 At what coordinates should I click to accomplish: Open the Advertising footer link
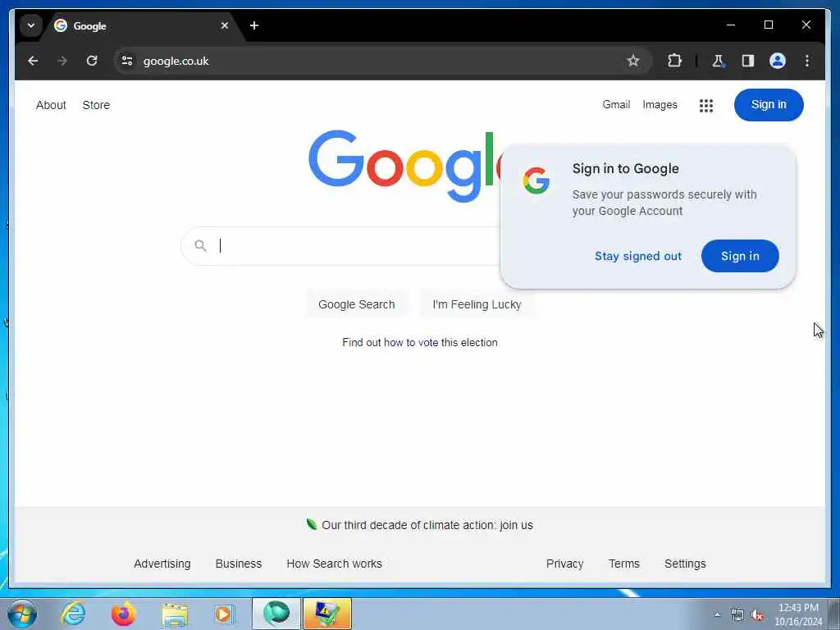[x=162, y=564]
